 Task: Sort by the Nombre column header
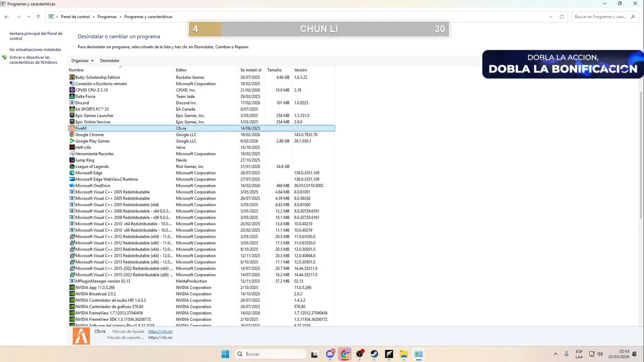(121, 70)
